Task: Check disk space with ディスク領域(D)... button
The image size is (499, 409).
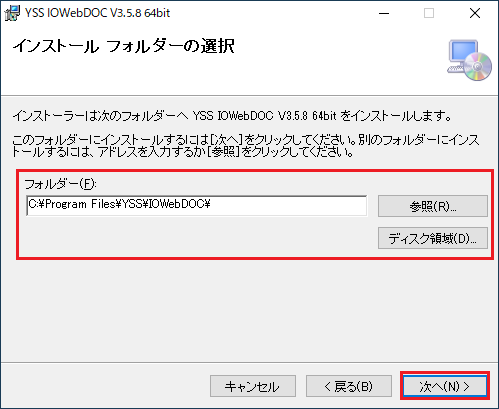Action: point(433,238)
